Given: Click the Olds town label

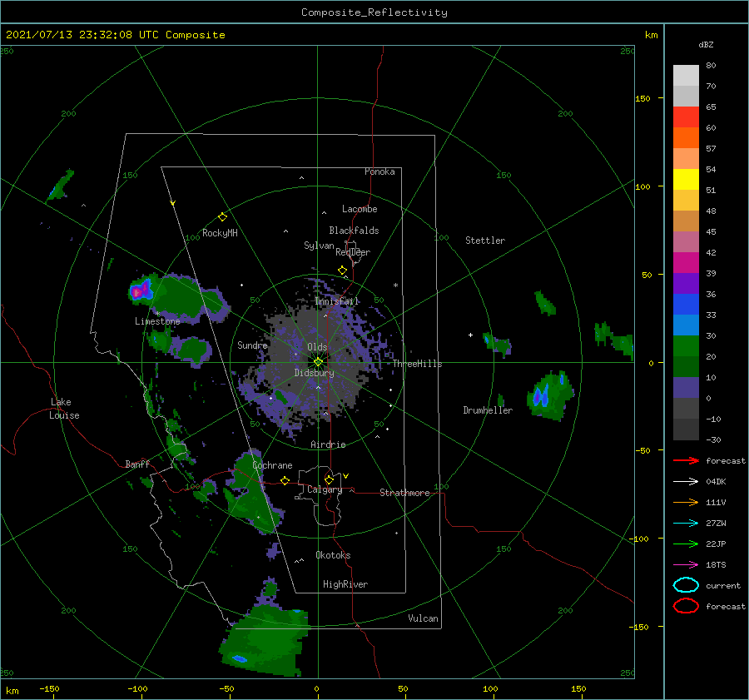Looking at the screenshot, I should tap(317, 347).
